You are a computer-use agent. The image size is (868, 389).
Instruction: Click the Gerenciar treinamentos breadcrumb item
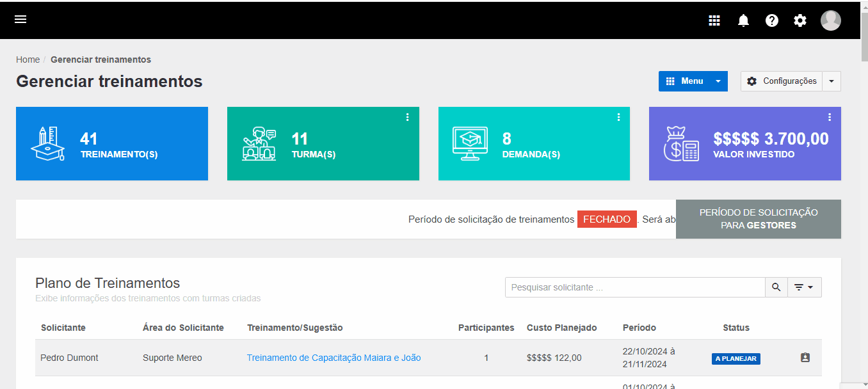pyautogui.click(x=100, y=59)
